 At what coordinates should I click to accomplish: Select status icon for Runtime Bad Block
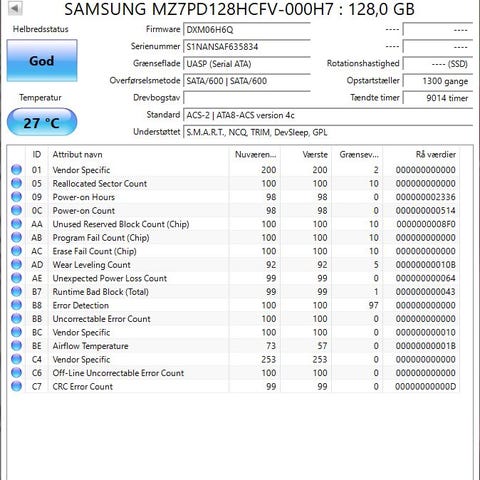pyautogui.click(x=16, y=292)
